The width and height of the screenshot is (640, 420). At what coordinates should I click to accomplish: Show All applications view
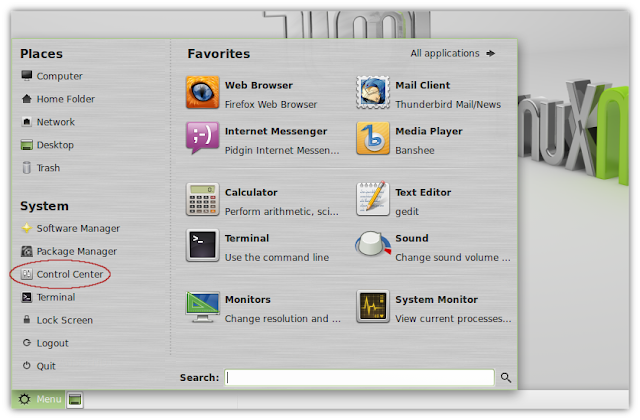pyautogui.click(x=452, y=54)
